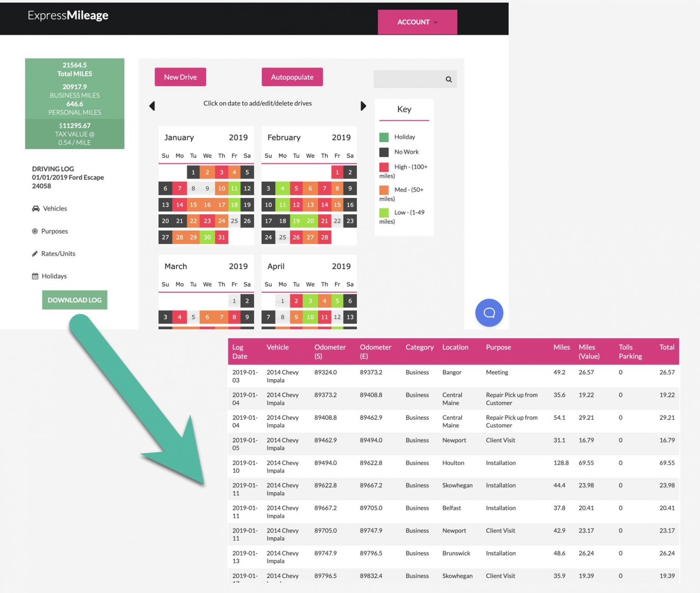Click the Autopopulate button
This screenshot has height=593, width=700.
point(292,77)
